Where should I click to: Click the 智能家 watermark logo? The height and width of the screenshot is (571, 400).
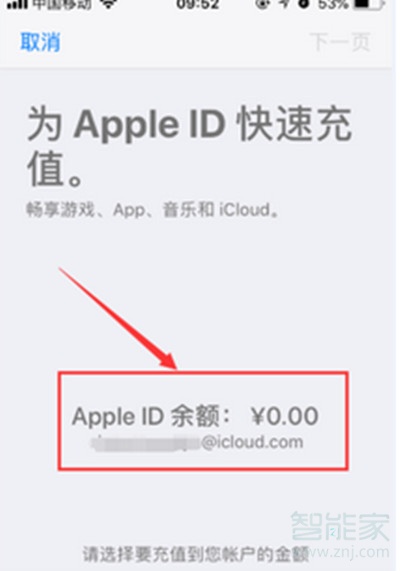(340, 526)
